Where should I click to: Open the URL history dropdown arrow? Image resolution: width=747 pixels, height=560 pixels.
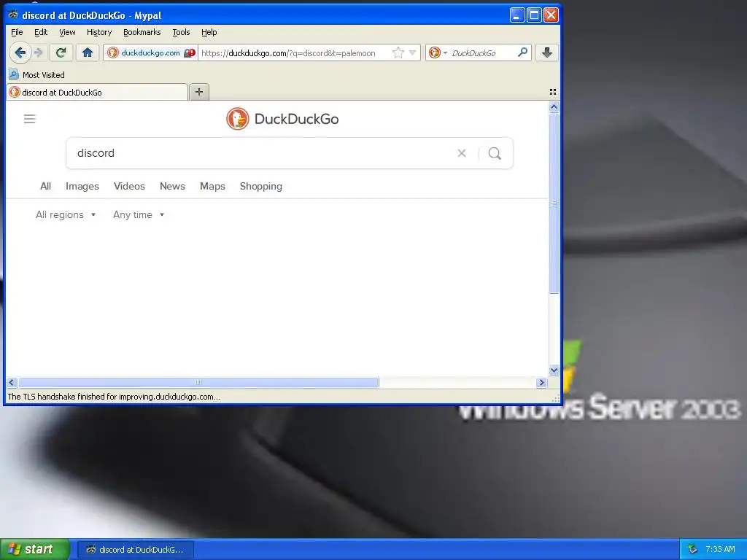pos(413,52)
